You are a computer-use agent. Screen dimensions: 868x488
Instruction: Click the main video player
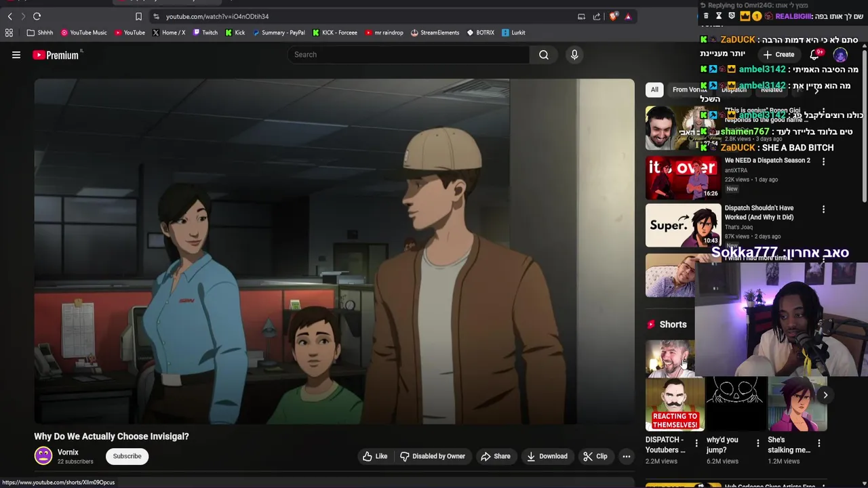(x=334, y=251)
